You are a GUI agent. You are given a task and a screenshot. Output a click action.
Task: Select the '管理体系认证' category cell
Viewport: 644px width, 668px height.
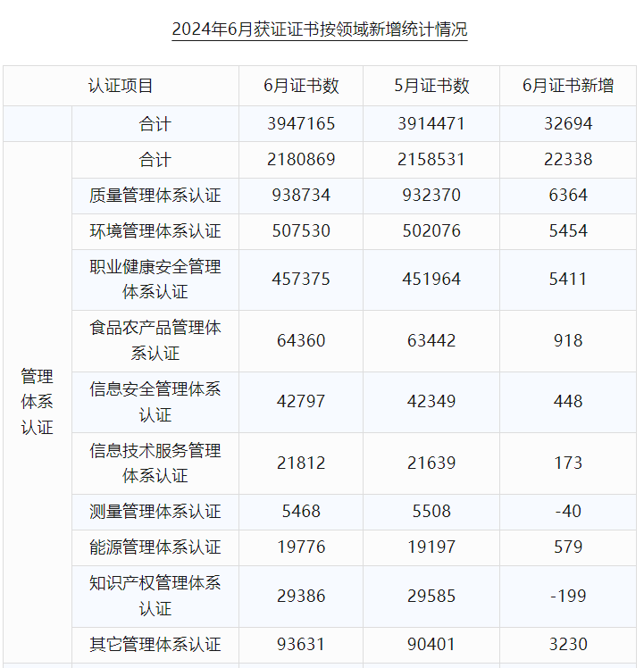pos(38,402)
